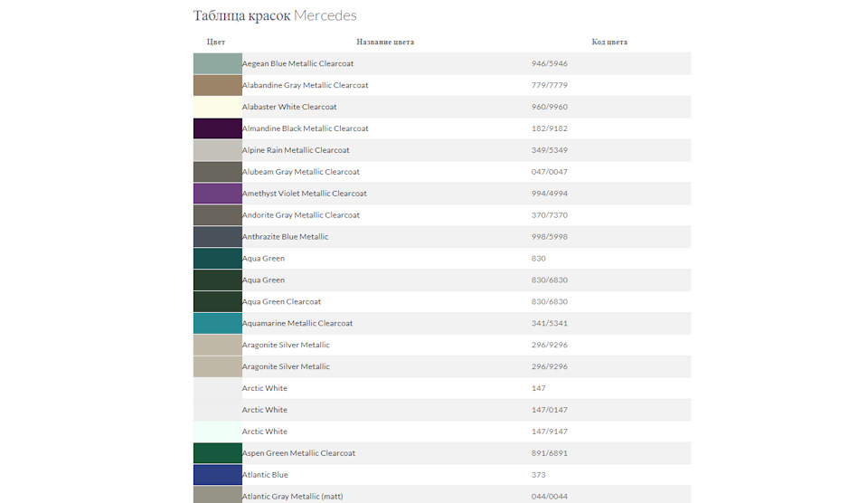Click color code 891/6891

point(550,453)
